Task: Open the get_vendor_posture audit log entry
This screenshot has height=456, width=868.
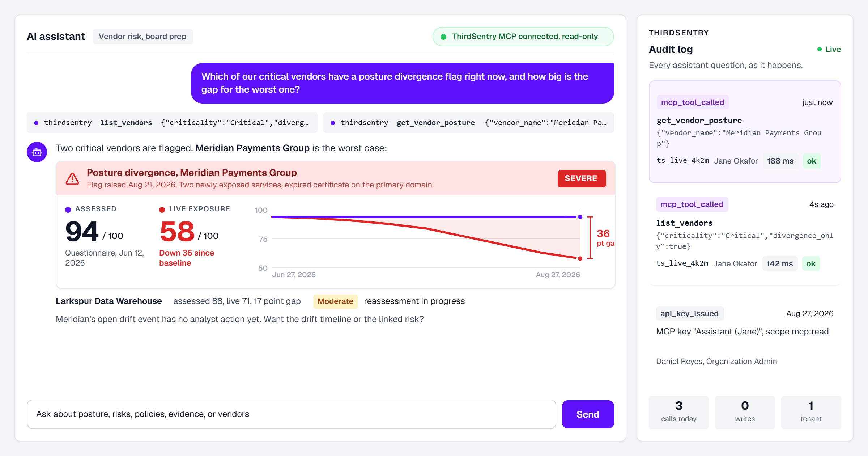Action: 745,132
